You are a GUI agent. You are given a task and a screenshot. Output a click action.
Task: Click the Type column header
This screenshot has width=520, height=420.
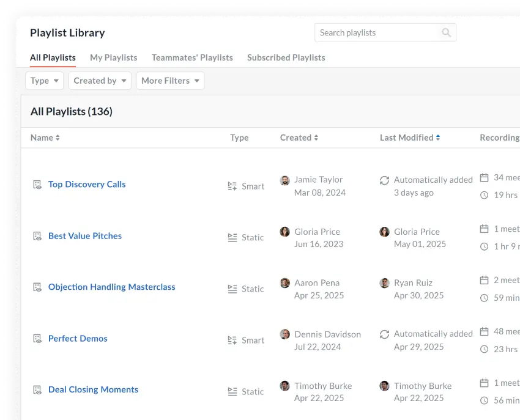coord(239,138)
